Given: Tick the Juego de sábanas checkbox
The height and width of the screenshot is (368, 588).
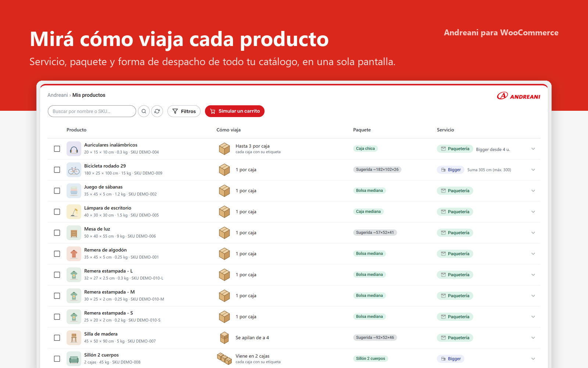Looking at the screenshot, I should click(x=57, y=191).
